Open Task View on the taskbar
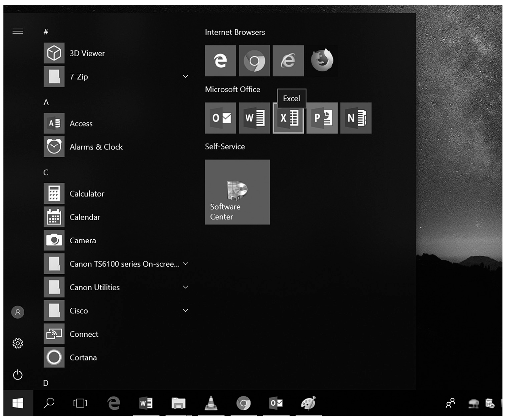This screenshot has height=420, width=506. click(80, 403)
